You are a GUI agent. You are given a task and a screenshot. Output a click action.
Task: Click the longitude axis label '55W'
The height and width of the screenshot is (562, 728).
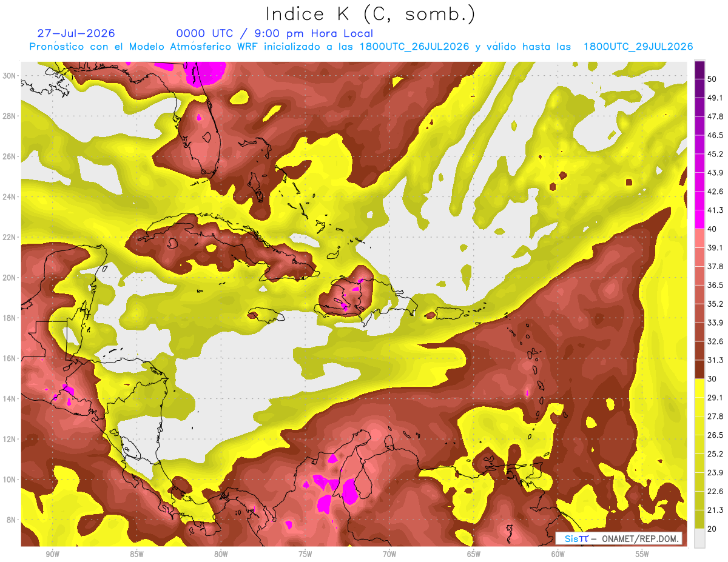pos(642,554)
